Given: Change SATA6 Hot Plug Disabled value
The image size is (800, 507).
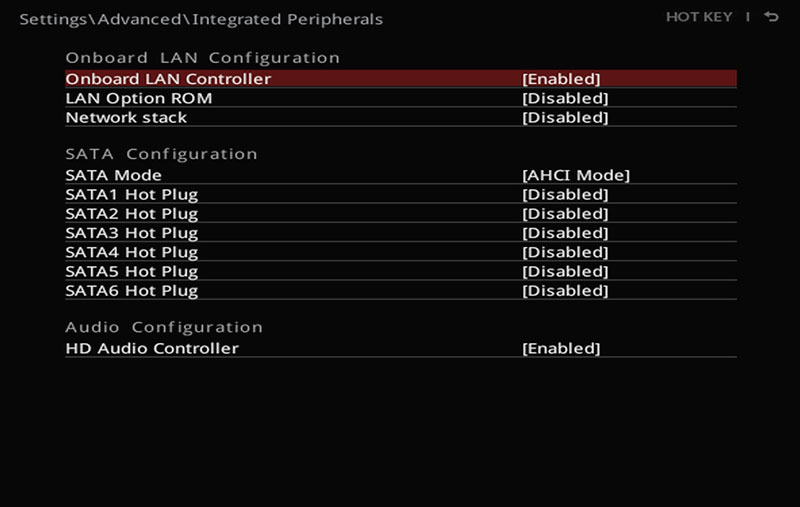Looking at the screenshot, I should pos(565,291).
